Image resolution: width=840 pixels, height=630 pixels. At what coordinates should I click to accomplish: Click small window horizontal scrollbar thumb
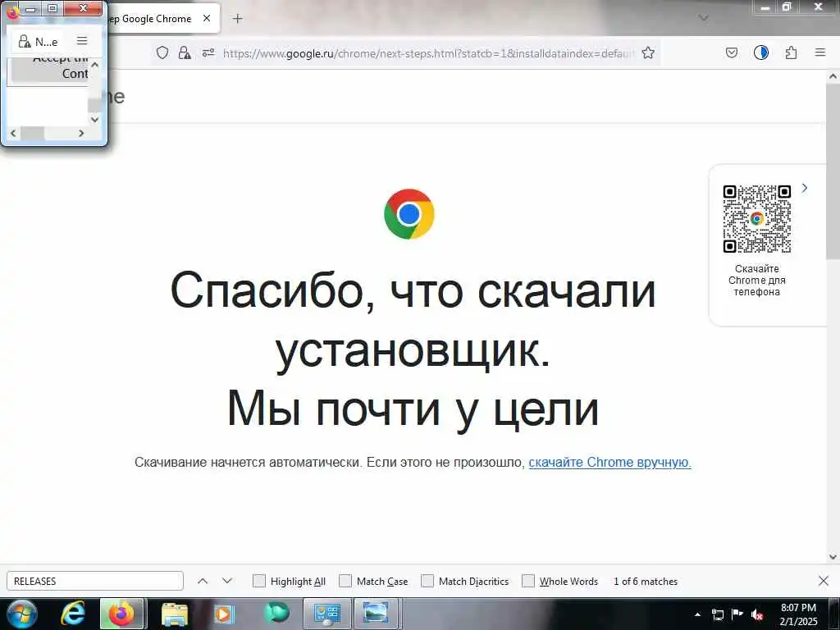click(x=32, y=133)
